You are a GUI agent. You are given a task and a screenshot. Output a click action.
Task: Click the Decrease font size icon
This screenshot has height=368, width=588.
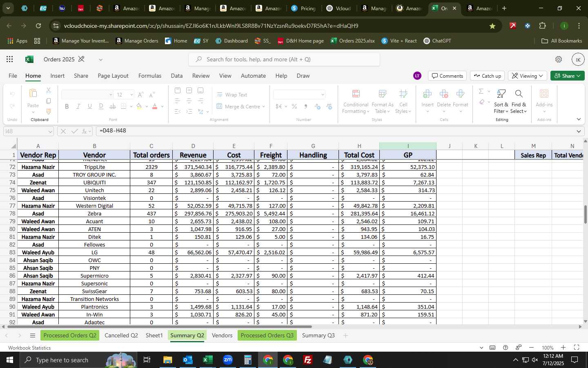point(152,95)
